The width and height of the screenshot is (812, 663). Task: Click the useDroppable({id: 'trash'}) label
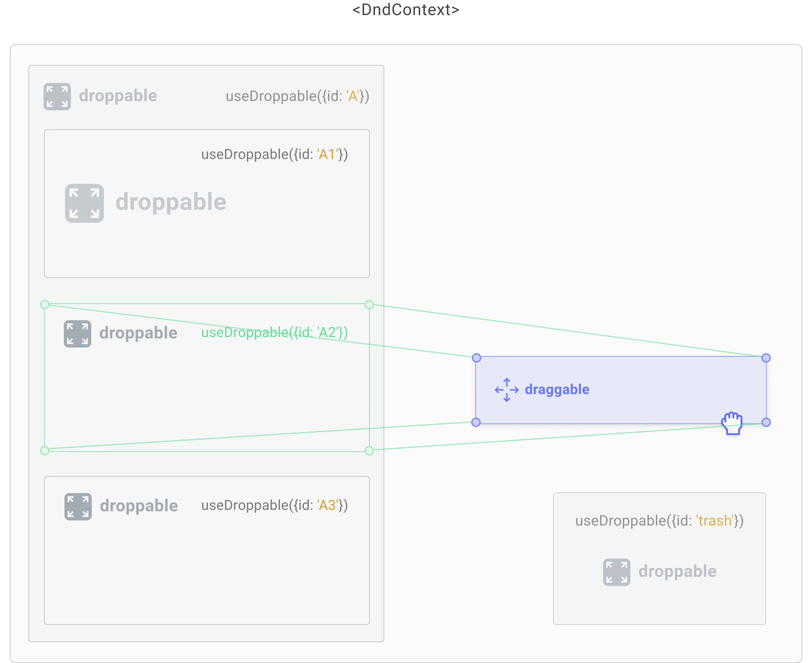click(x=659, y=521)
